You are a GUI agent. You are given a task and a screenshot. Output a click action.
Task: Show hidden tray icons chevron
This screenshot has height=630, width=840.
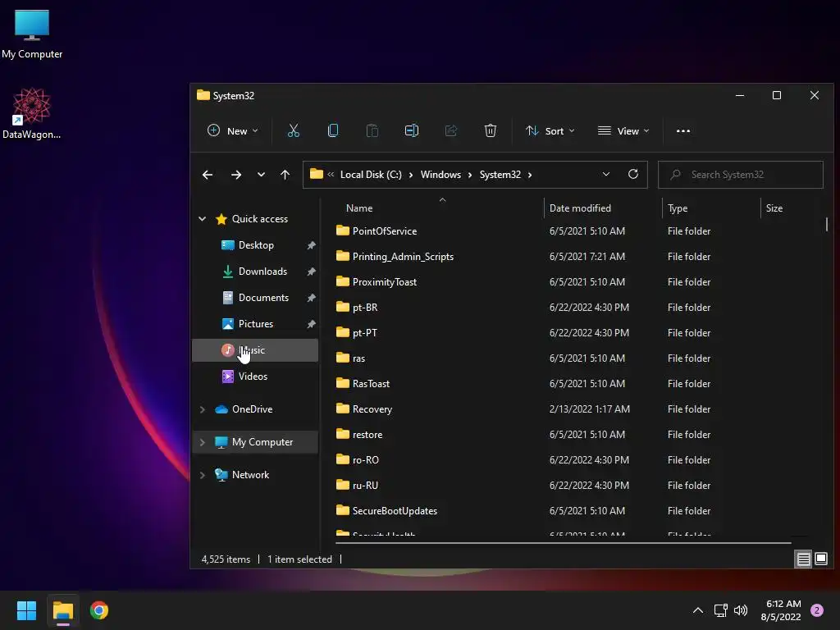point(698,610)
